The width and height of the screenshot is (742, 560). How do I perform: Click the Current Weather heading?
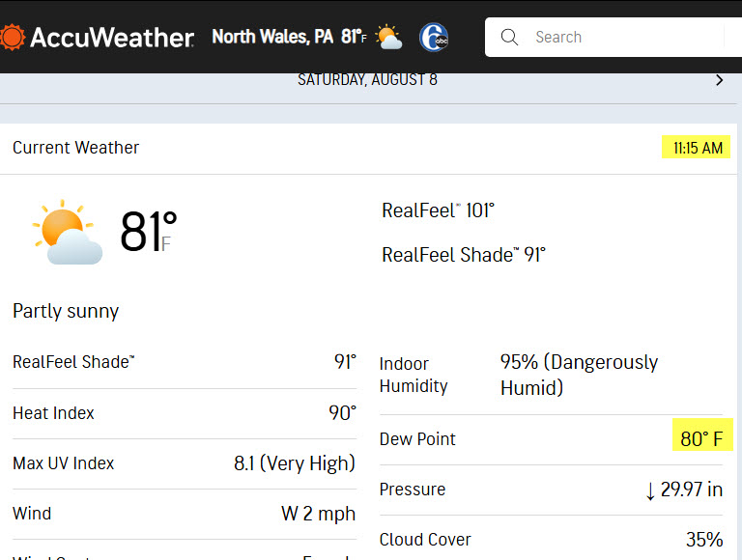(x=75, y=148)
